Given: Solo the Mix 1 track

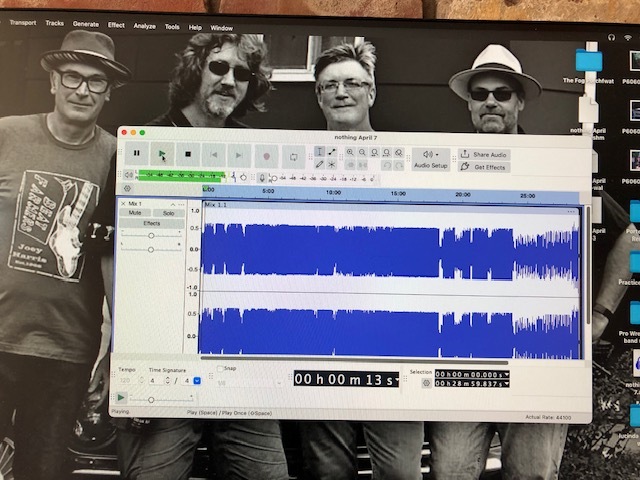Looking at the screenshot, I should (x=169, y=213).
